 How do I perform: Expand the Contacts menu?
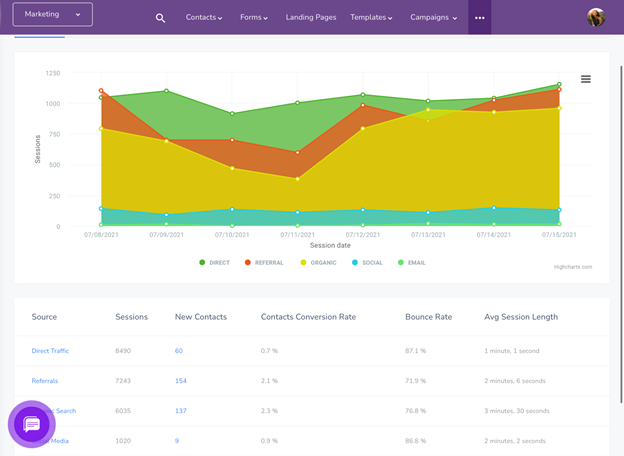pyautogui.click(x=204, y=18)
